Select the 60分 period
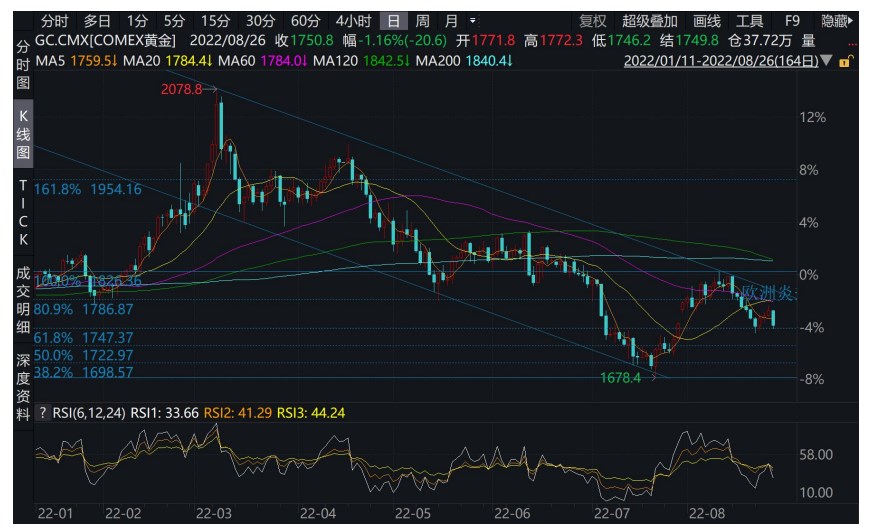The height and width of the screenshot is (532, 872). coord(305,21)
